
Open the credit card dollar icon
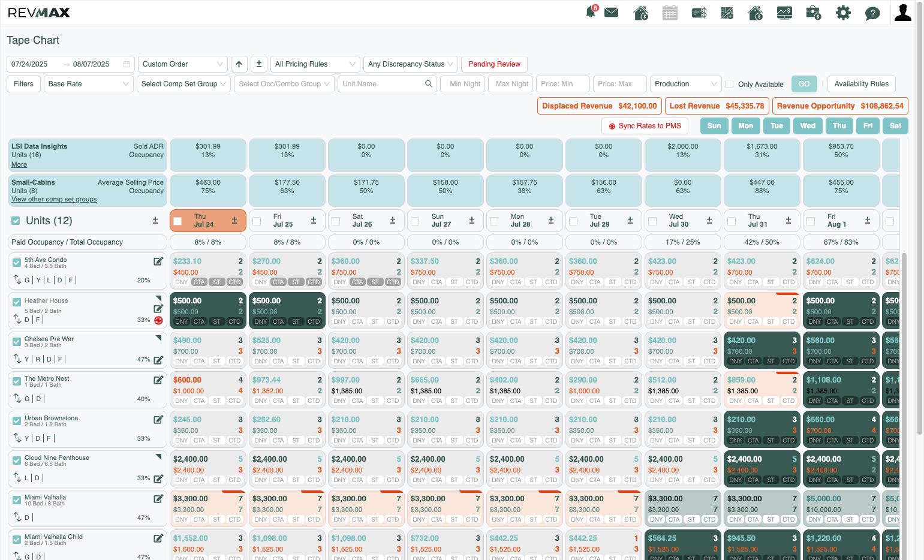click(x=699, y=13)
